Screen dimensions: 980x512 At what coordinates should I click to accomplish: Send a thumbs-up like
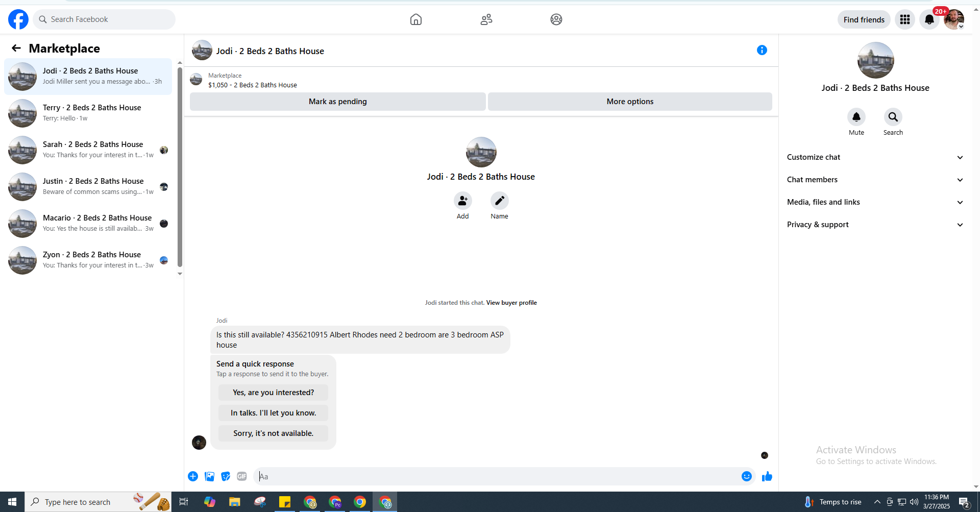767,476
